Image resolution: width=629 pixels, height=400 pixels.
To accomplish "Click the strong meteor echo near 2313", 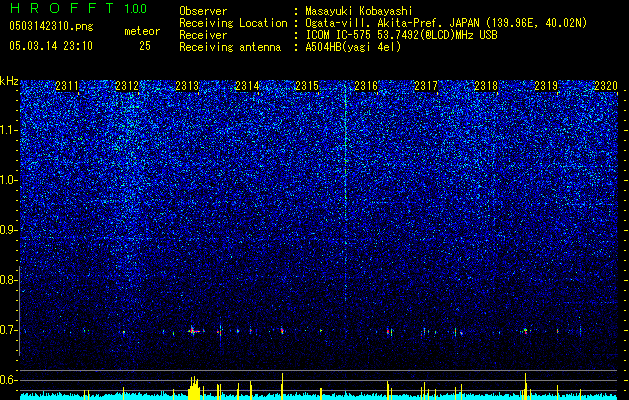I will (x=194, y=331).
